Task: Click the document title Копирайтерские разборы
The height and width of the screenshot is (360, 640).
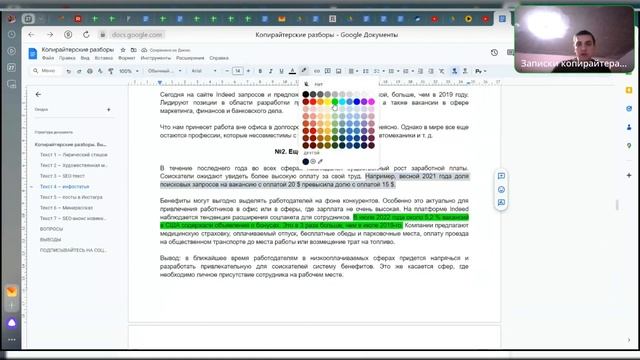Action: 78,50
